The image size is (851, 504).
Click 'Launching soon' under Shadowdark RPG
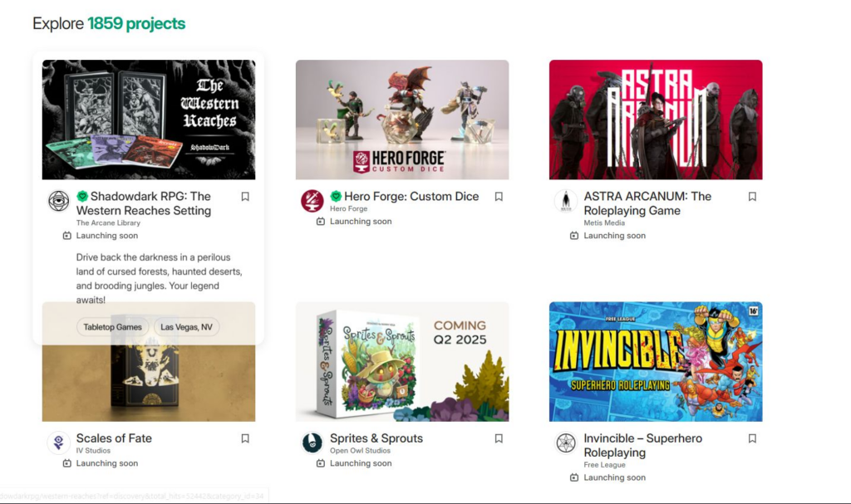pyautogui.click(x=107, y=236)
